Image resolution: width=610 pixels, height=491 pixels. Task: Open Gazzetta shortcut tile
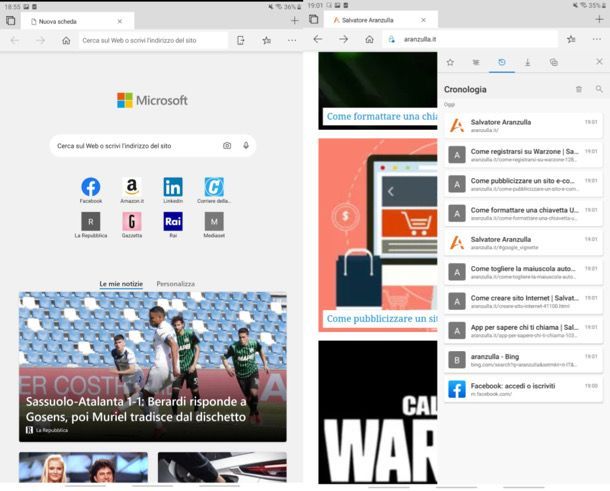[x=132, y=225]
